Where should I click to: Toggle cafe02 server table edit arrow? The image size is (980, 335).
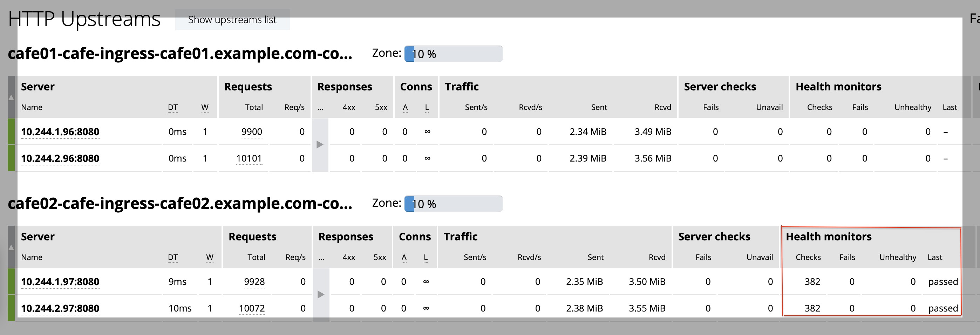tap(11, 247)
